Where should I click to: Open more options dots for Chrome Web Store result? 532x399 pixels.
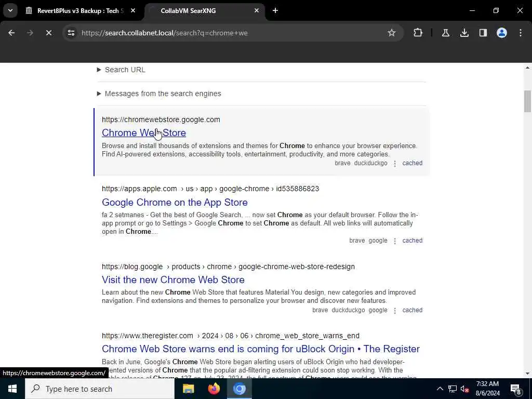click(395, 164)
